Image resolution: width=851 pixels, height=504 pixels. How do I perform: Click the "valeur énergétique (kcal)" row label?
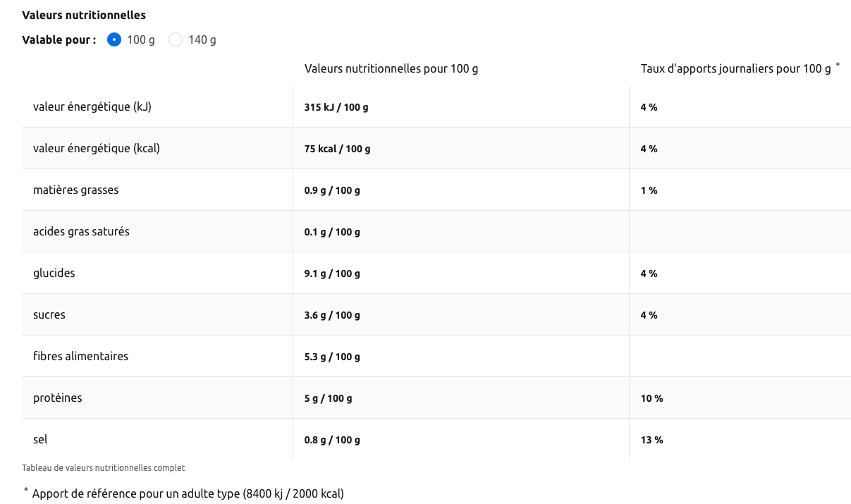click(97, 149)
